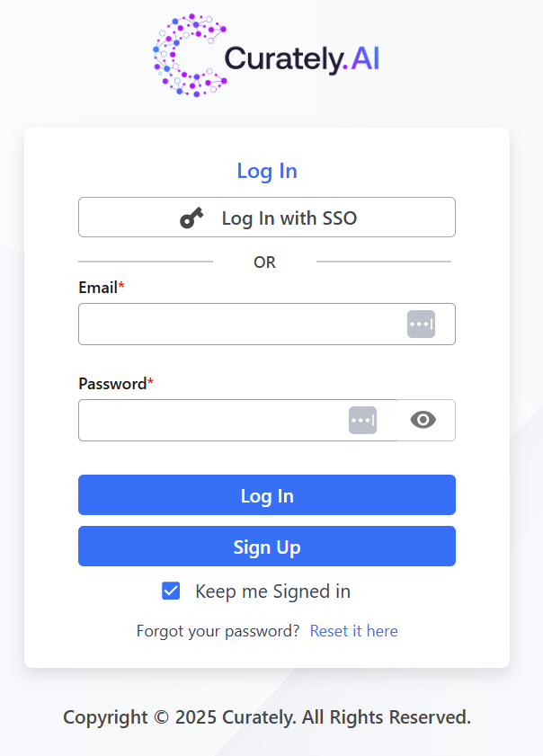
Task: Uncheck the Keep me Signed in checkbox
Action: [x=171, y=591]
